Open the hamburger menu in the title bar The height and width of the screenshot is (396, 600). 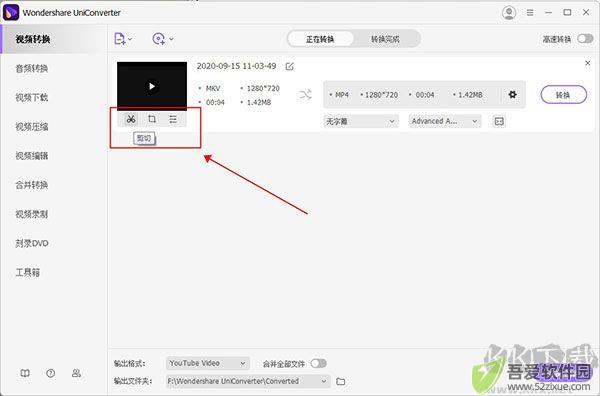[530, 13]
